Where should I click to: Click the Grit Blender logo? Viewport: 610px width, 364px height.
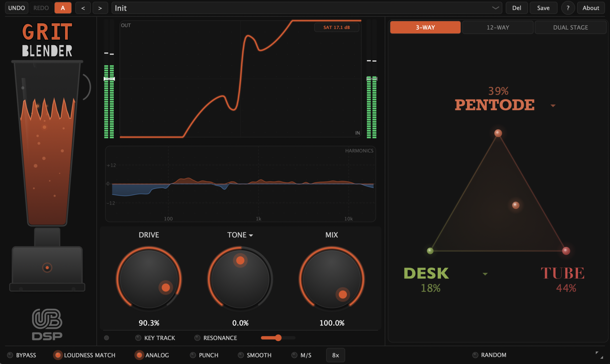point(47,40)
